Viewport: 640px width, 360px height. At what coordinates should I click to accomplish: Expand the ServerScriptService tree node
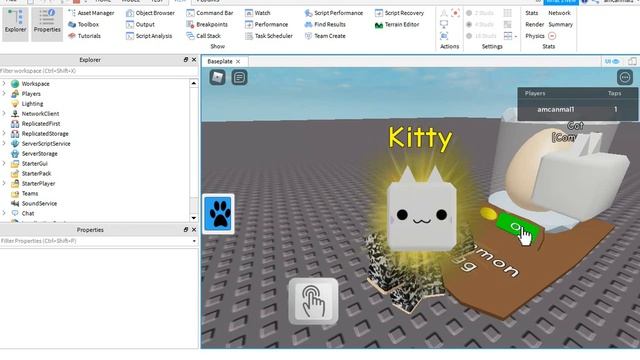(4, 143)
